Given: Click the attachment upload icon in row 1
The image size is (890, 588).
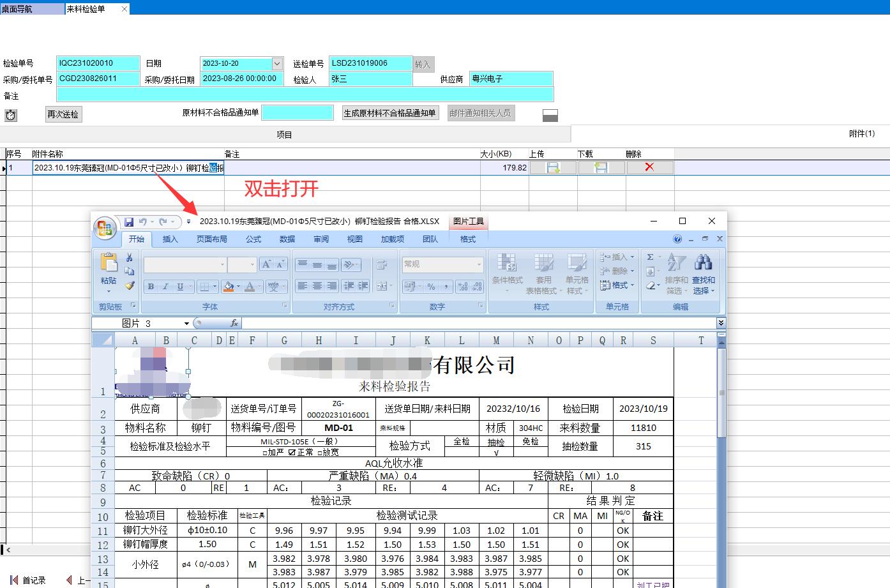Looking at the screenshot, I should [x=553, y=167].
